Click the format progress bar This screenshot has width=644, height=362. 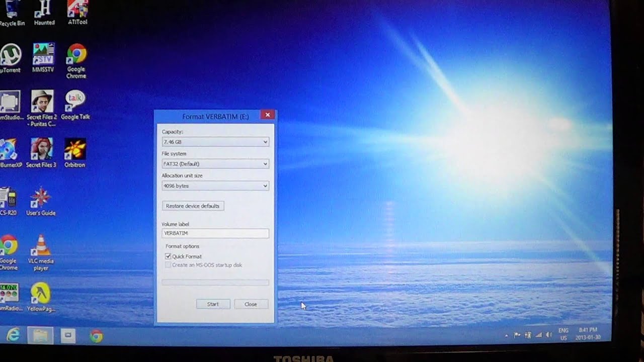215,283
